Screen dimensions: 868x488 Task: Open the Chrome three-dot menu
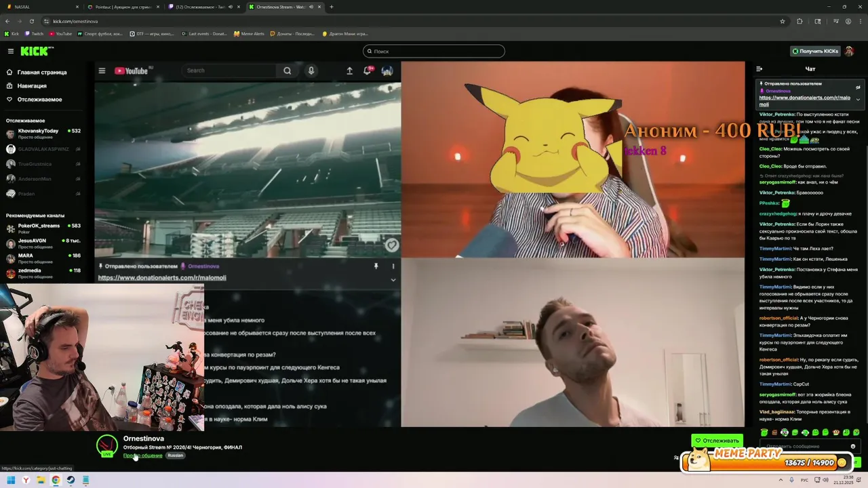(x=861, y=21)
